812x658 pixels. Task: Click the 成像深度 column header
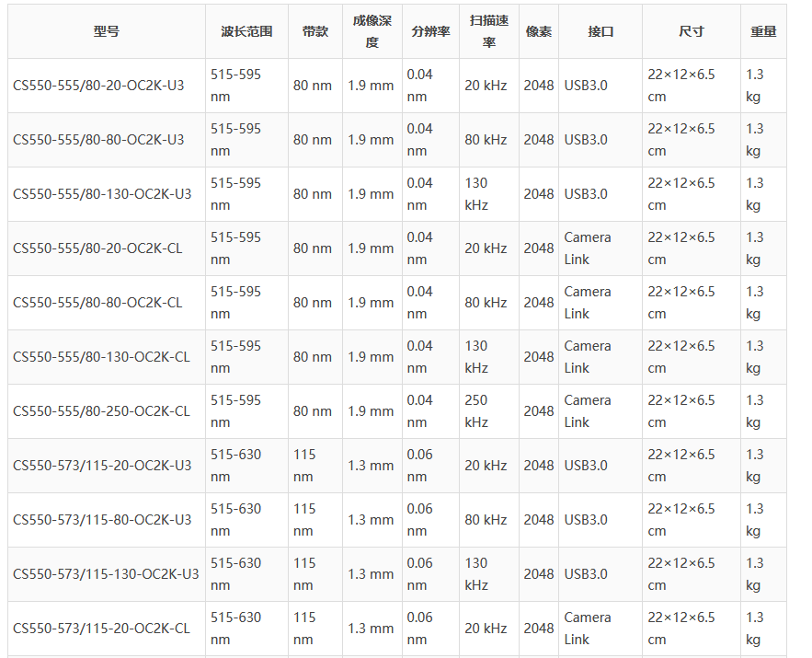click(372, 31)
